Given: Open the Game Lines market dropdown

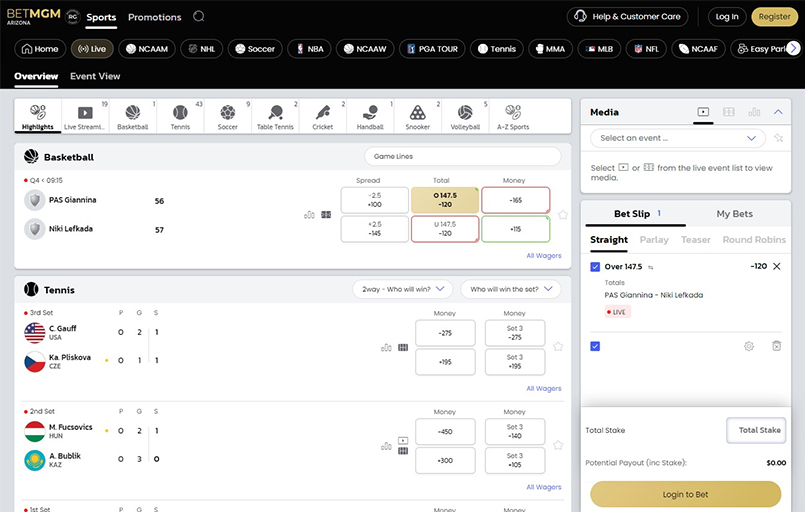Looking at the screenshot, I should (x=463, y=156).
